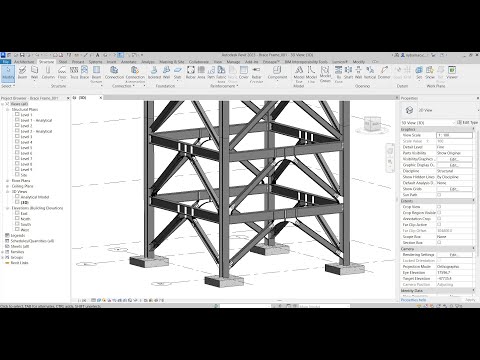This screenshot has height=360, width=480.
Task: Select the Modify tool in the ribbon
Action: coord(8,73)
